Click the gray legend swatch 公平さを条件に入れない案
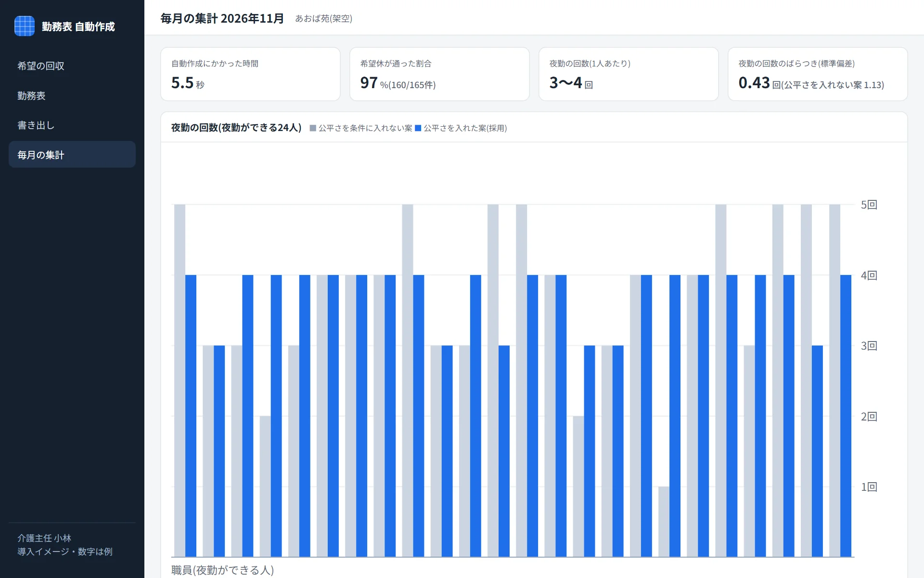This screenshot has width=924, height=578. [313, 128]
